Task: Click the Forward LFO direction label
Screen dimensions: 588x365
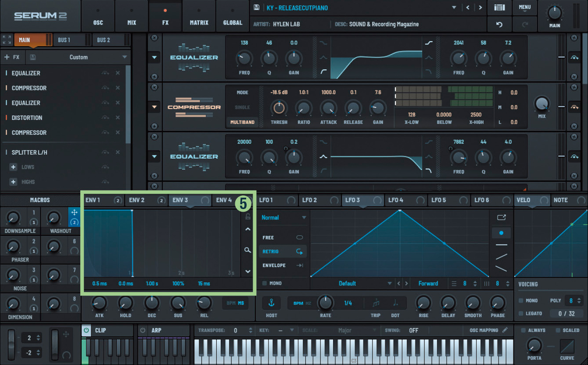Action: (428, 283)
